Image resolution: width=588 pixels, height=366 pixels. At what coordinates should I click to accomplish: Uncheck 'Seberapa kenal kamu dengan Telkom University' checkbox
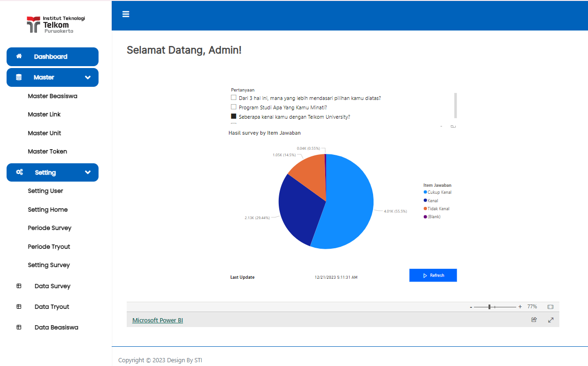[234, 116]
